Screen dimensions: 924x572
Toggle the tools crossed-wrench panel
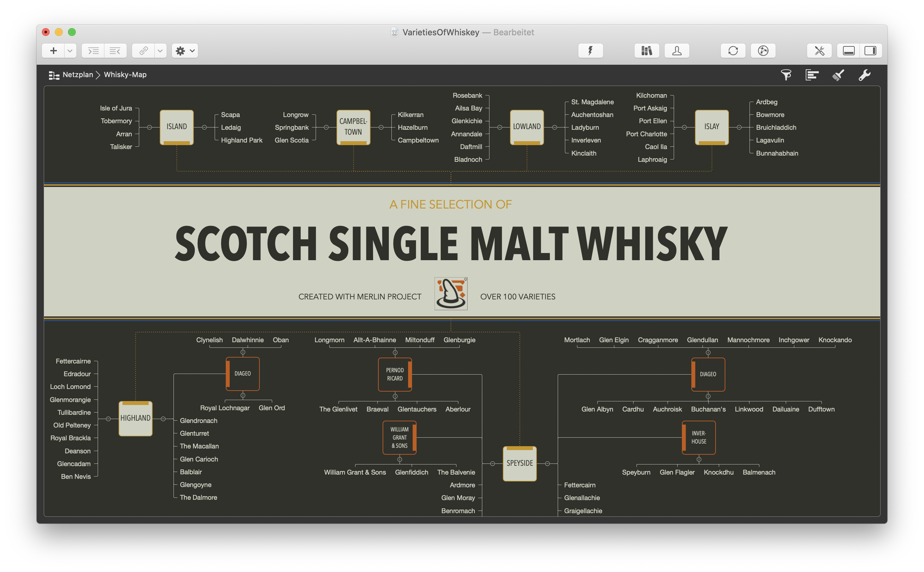(x=819, y=50)
